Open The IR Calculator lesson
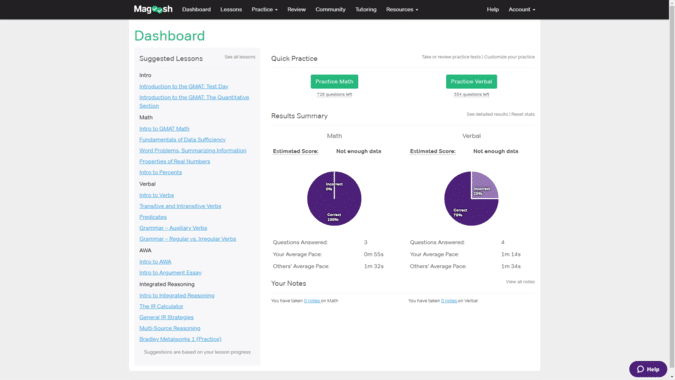This screenshot has width=675, height=380. coord(161,306)
